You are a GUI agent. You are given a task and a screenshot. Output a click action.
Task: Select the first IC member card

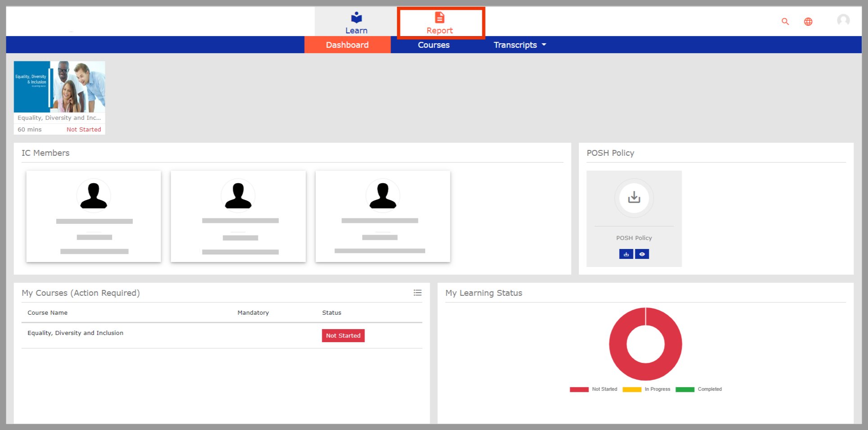pyautogui.click(x=94, y=216)
